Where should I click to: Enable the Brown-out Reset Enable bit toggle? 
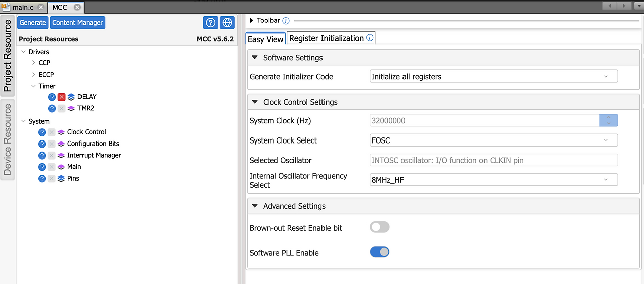[380, 227]
